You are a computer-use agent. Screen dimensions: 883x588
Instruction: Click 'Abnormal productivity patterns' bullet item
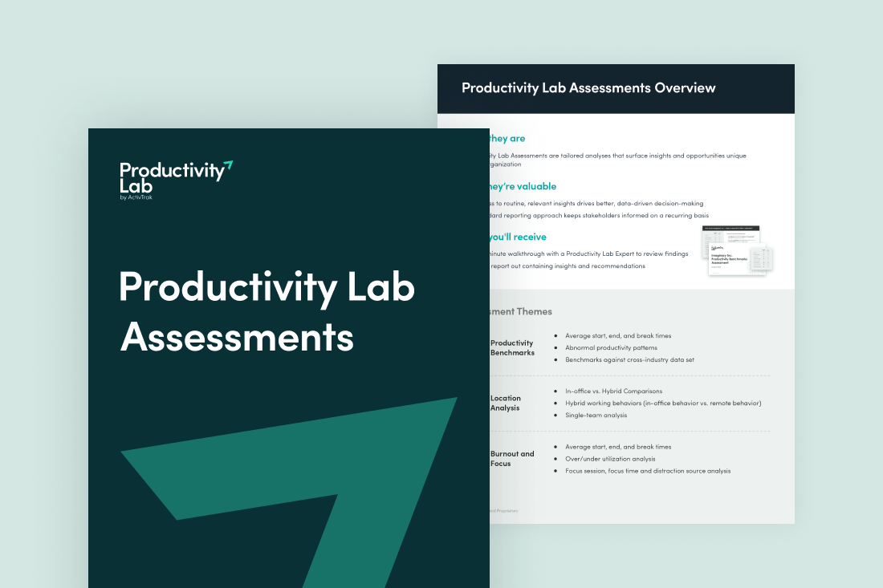coord(611,347)
